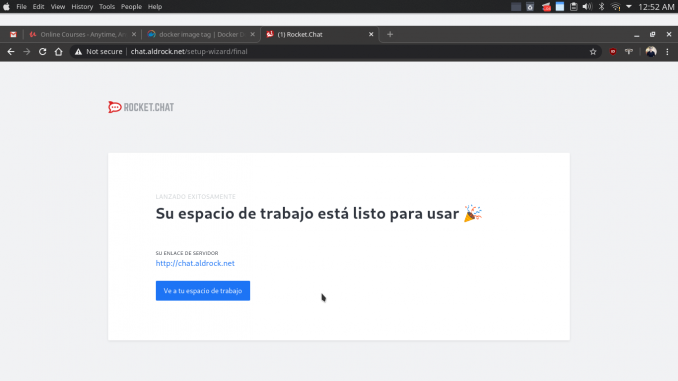Viewport: 678px width, 381px height.
Task: Open a new browser tab
Action: (390, 35)
